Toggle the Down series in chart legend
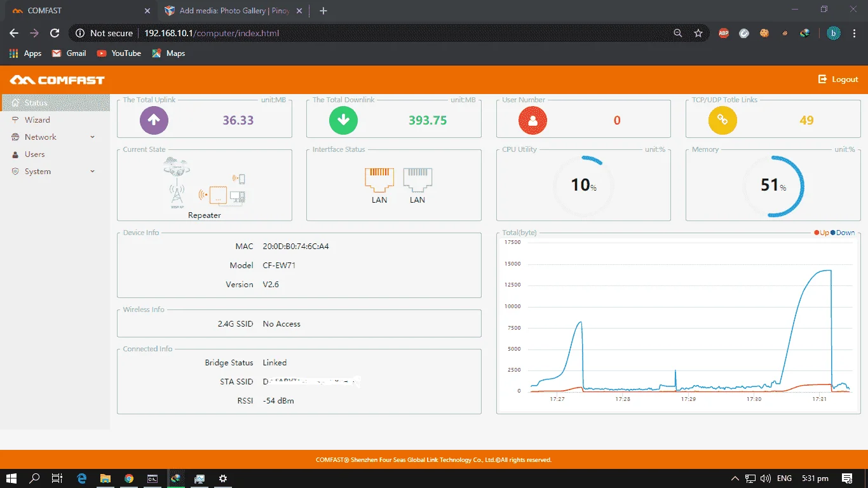The image size is (868, 488). coord(843,233)
